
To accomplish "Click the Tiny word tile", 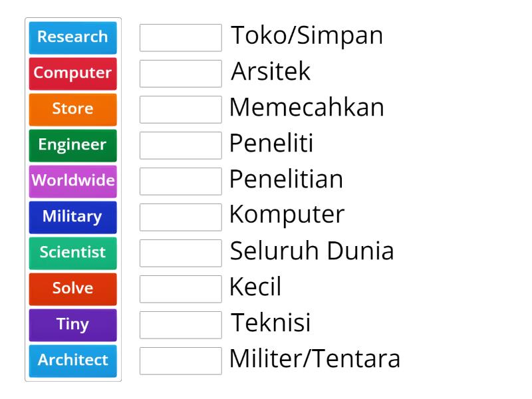I will 72,325.
